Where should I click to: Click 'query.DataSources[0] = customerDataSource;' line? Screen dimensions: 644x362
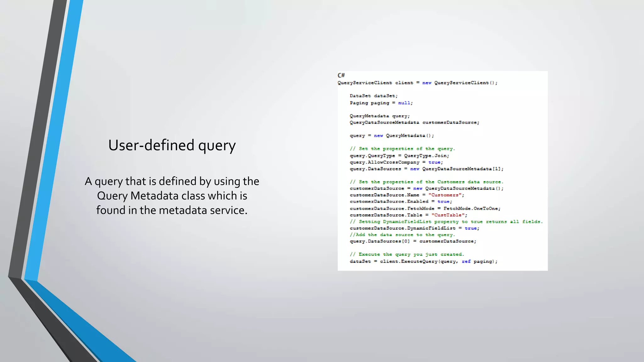[x=413, y=241]
